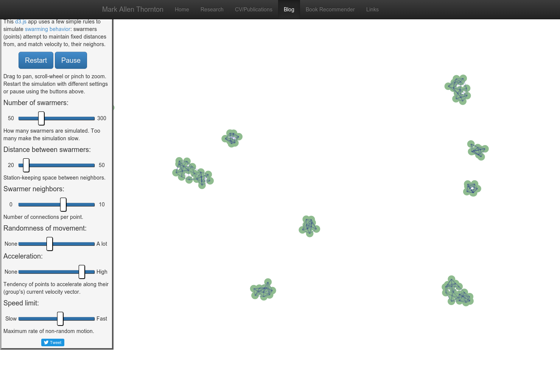
Task: Click the Speed limit slider handle
Action: tap(60, 319)
